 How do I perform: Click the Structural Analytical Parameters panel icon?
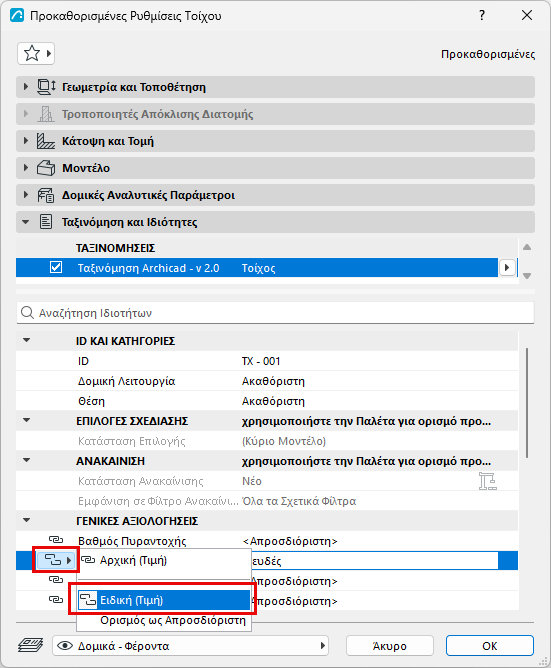point(46,195)
